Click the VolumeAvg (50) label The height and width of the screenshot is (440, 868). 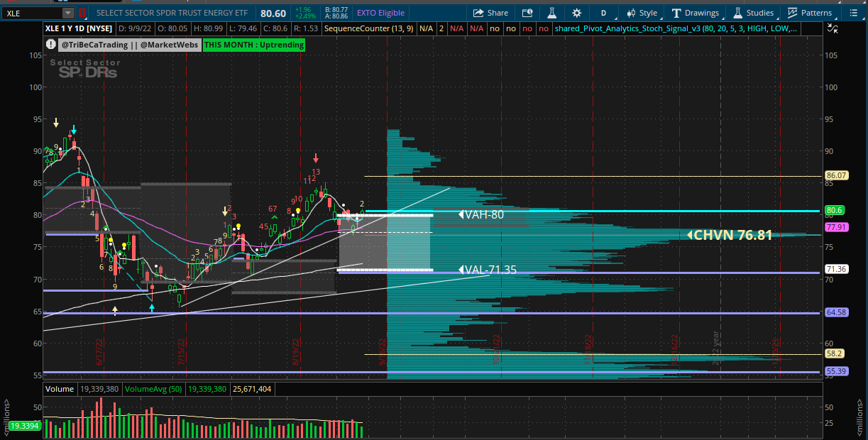click(x=155, y=389)
